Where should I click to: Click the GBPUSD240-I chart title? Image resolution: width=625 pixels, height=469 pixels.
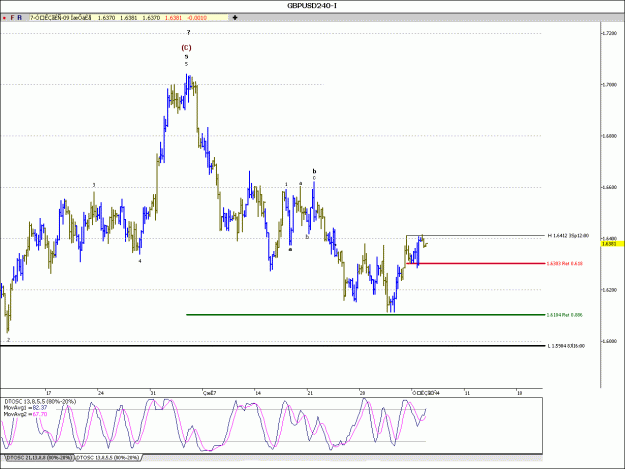coord(312,6)
